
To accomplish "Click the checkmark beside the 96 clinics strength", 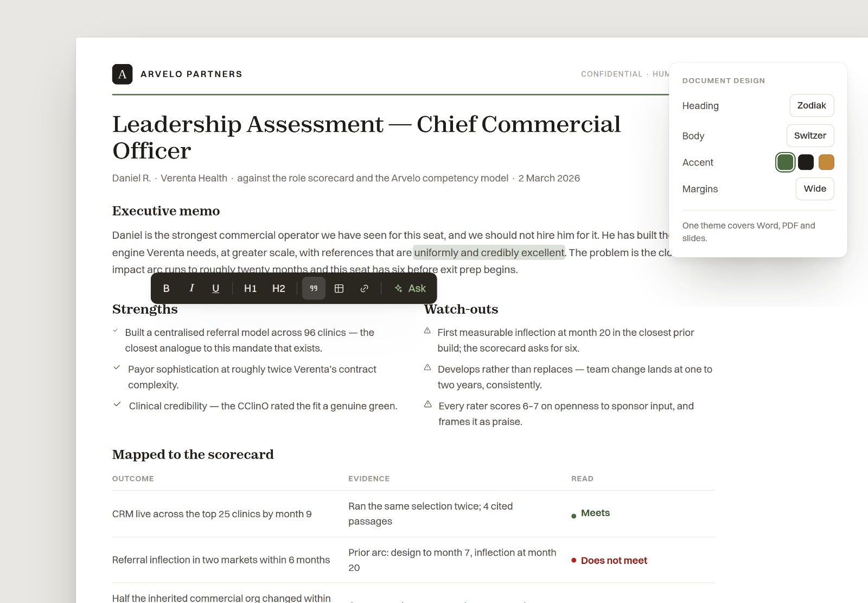I will (x=115, y=330).
